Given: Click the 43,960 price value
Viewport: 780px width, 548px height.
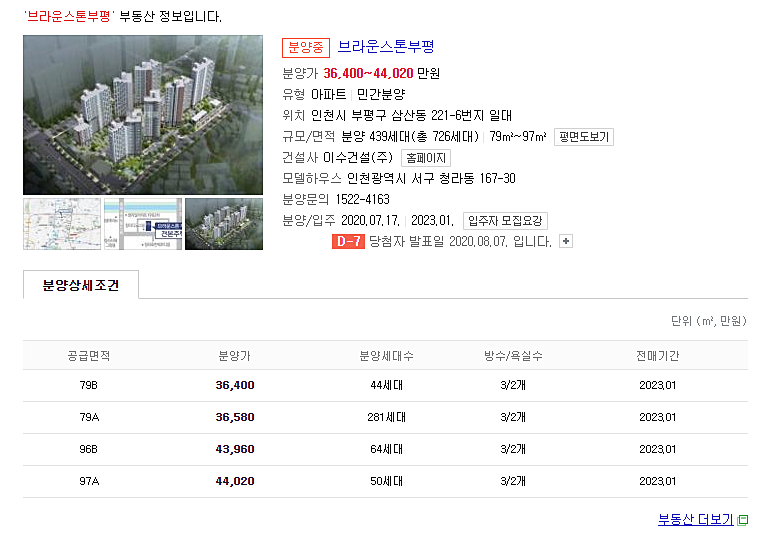Looking at the screenshot, I should point(235,450).
